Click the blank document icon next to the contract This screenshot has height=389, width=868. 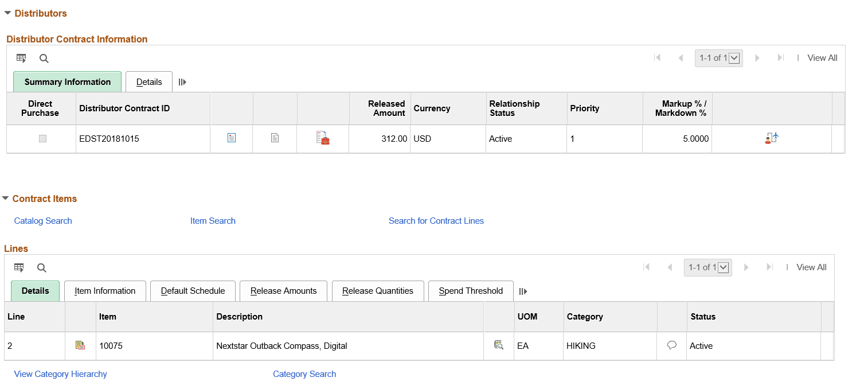275,138
